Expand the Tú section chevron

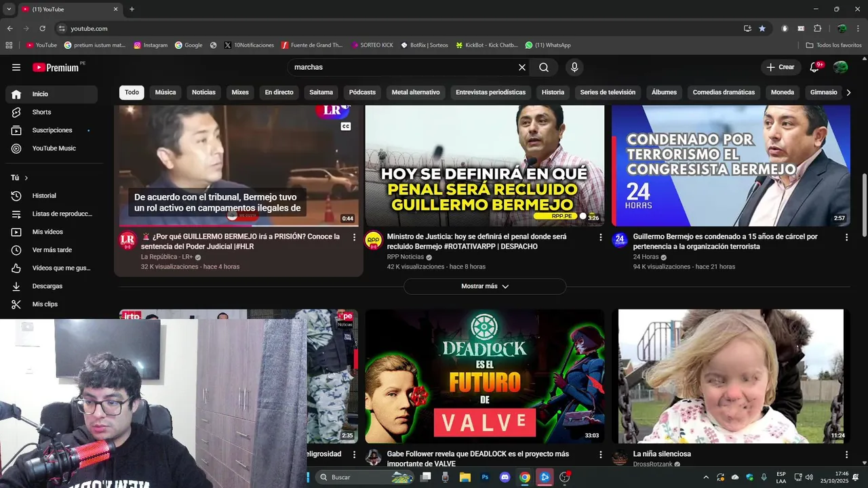[26, 178]
